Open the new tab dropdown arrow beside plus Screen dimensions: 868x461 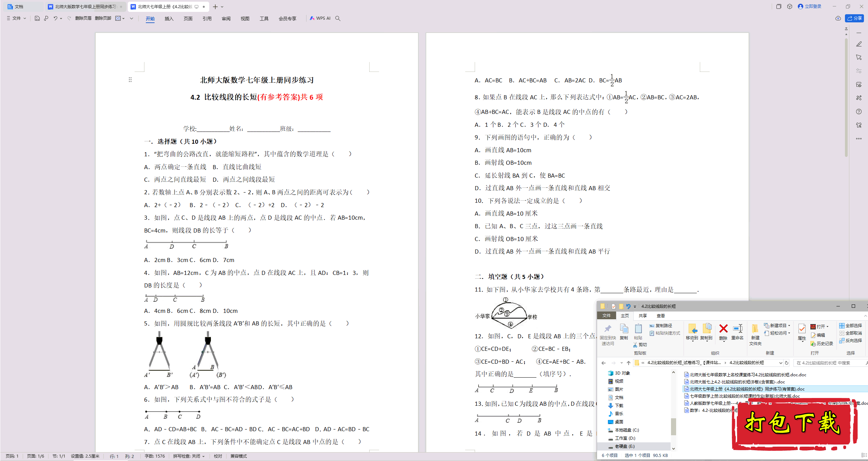tap(222, 7)
